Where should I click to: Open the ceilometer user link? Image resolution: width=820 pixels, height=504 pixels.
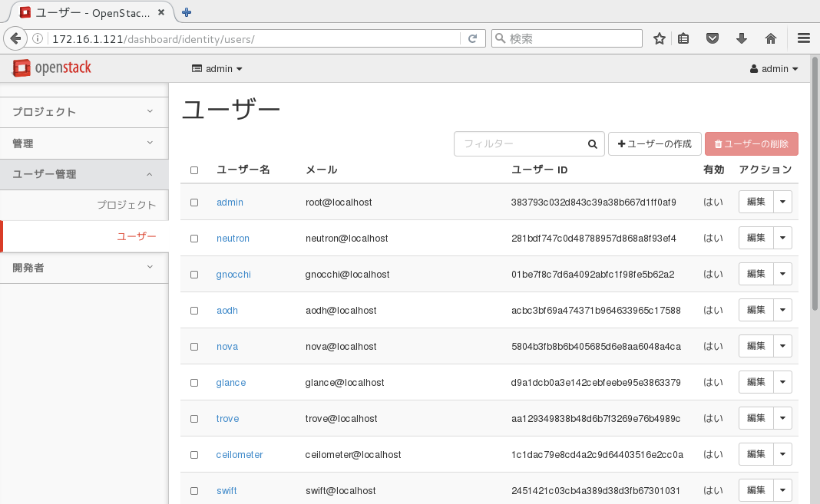[x=240, y=455]
